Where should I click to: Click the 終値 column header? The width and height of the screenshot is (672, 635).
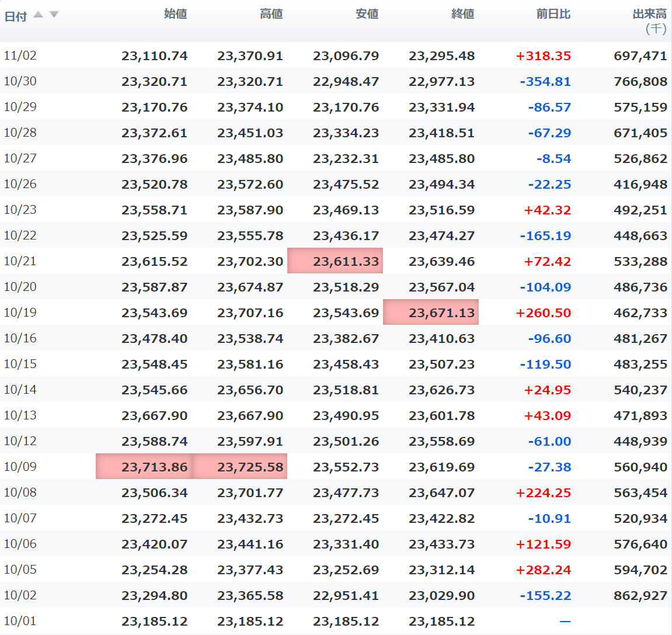tap(462, 14)
